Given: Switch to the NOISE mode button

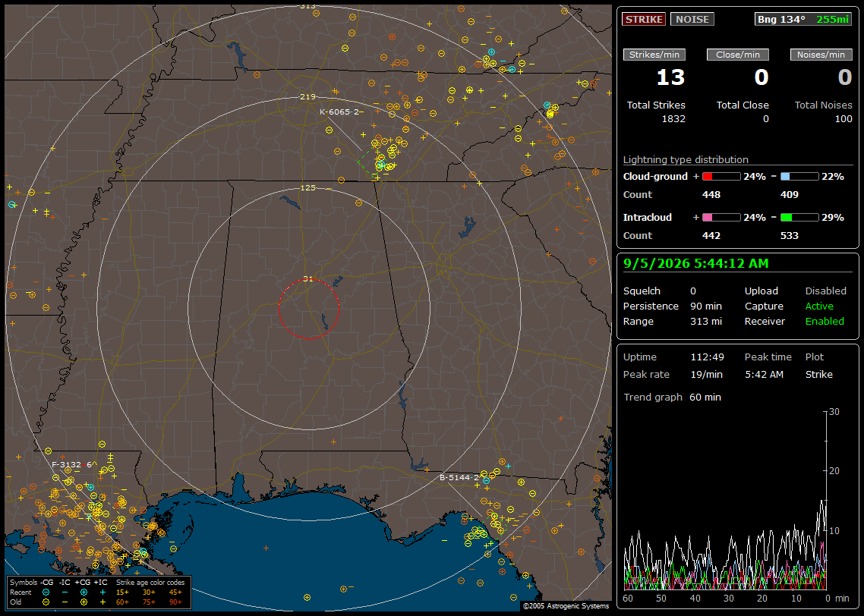Looking at the screenshot, I should [692, 19].
